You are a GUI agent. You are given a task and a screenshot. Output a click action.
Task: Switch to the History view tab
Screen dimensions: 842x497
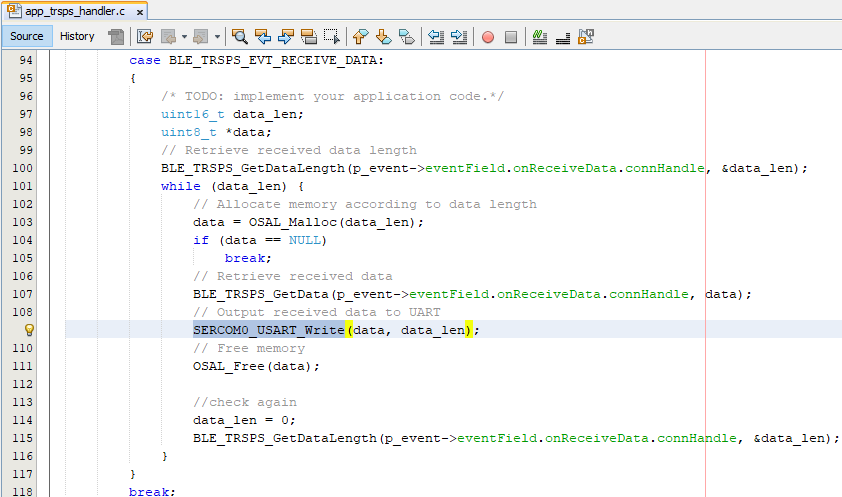tap(77, 36)
